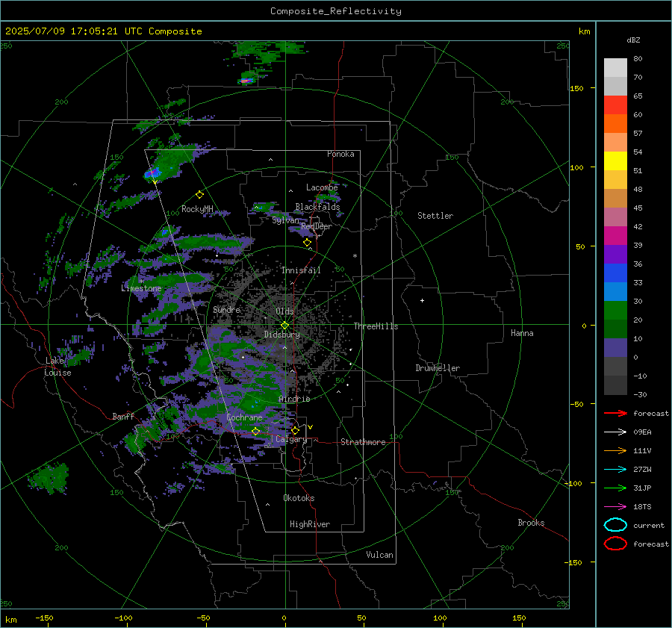Image resolution: width=672 pixels, height=628 pixels.
Task: Click the Sundre town label
Action: coord(227,309)
